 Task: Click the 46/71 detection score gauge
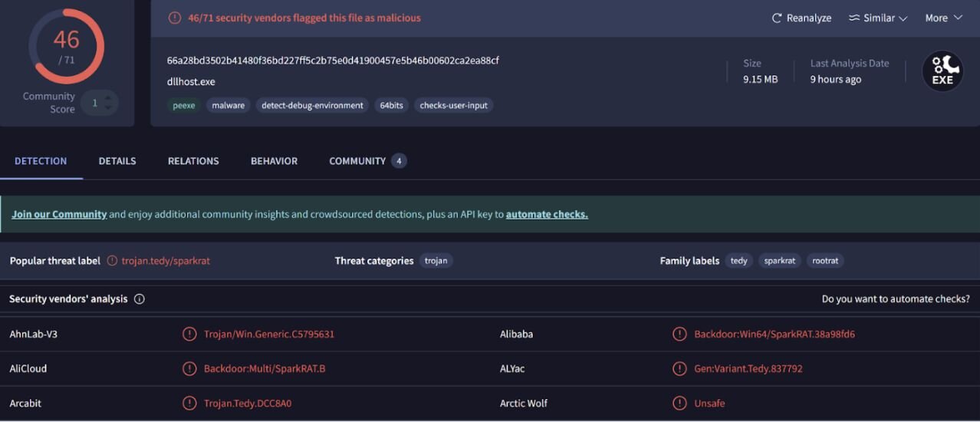click(x=67, y=47)
